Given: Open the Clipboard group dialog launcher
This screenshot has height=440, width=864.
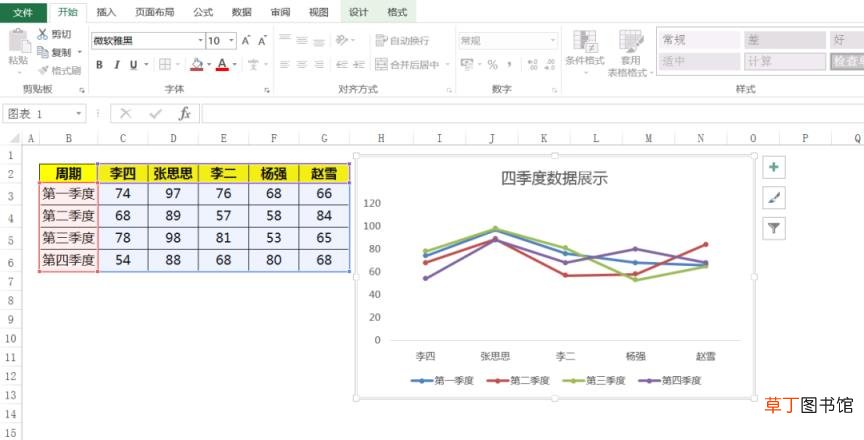Looking at the screenshot, I should [82, 90].
